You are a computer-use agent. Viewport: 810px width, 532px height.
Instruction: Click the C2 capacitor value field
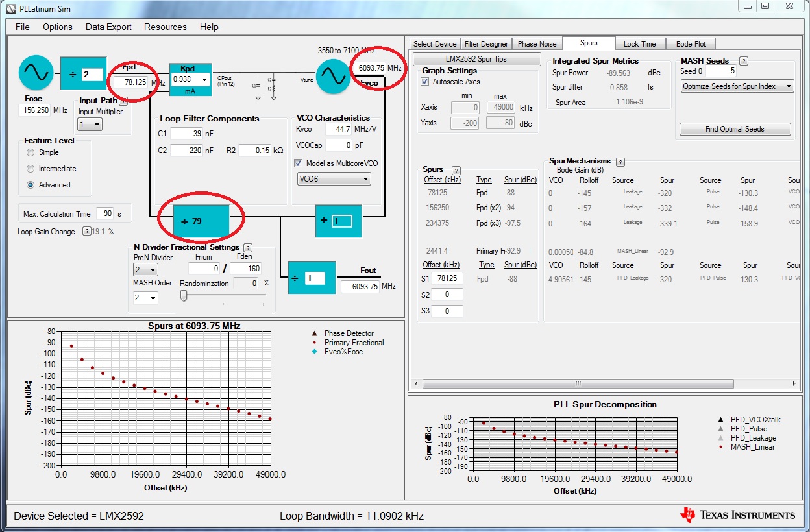(x=186, y=151)
